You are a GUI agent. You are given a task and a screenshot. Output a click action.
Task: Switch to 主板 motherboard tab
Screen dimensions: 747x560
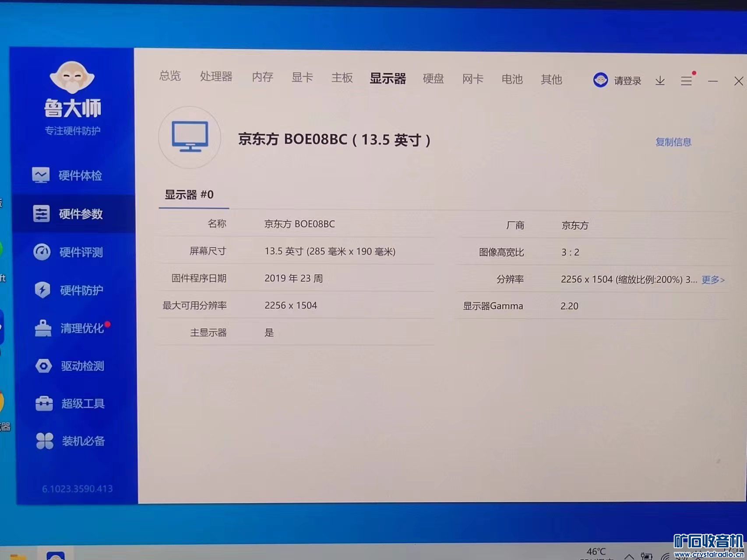click(342, 78)
